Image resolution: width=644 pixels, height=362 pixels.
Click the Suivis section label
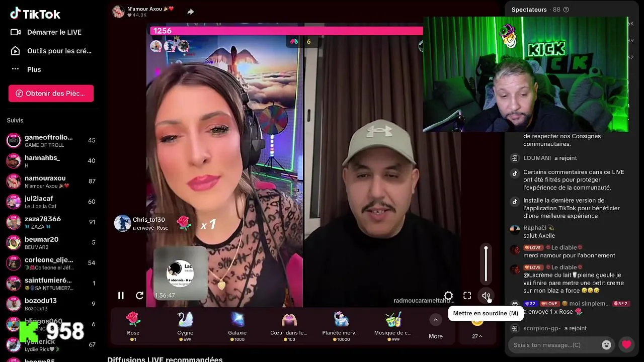click(x=15, y=120)
